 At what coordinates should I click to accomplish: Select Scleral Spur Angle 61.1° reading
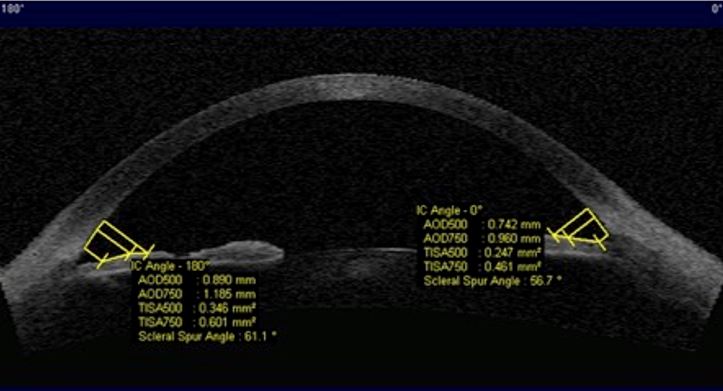pyautogui.click(x=207, y=337)
